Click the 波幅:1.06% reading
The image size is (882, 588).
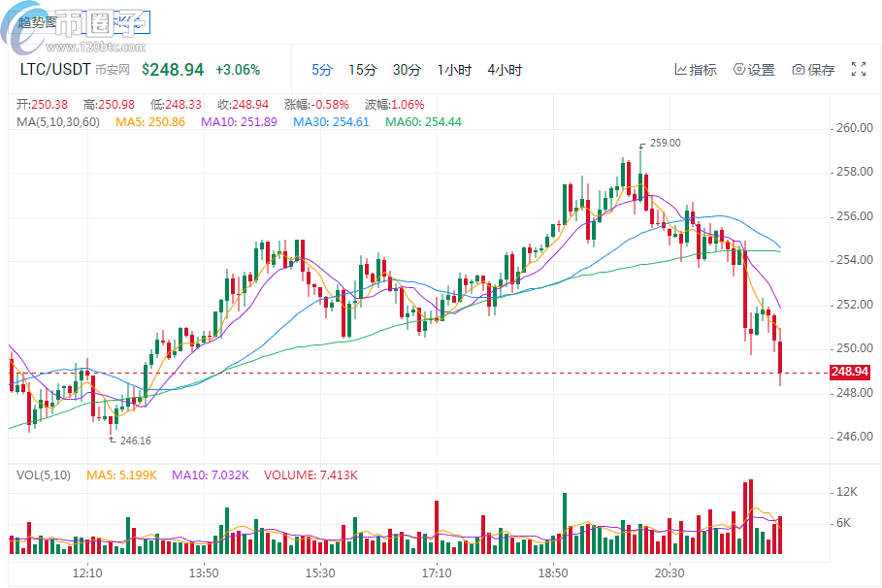pyautogui.click(x=394, y=105)
